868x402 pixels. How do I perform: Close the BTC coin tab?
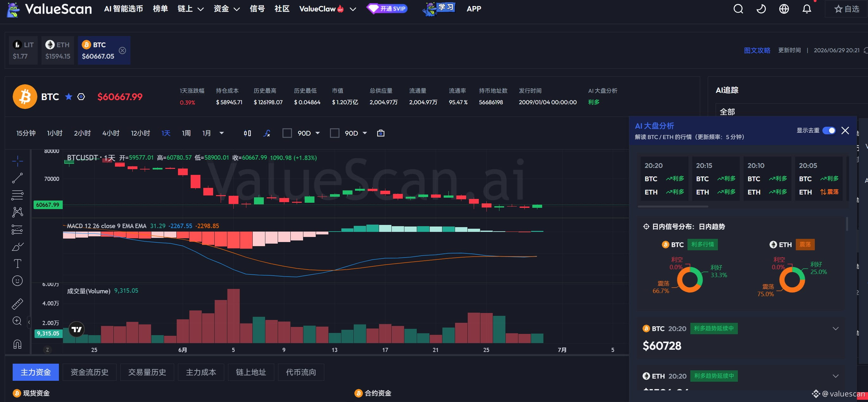pyautogui.click(x=122, y=50)
